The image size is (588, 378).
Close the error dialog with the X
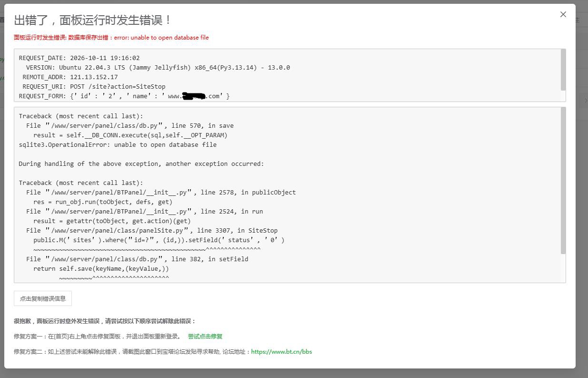(563, 14)
